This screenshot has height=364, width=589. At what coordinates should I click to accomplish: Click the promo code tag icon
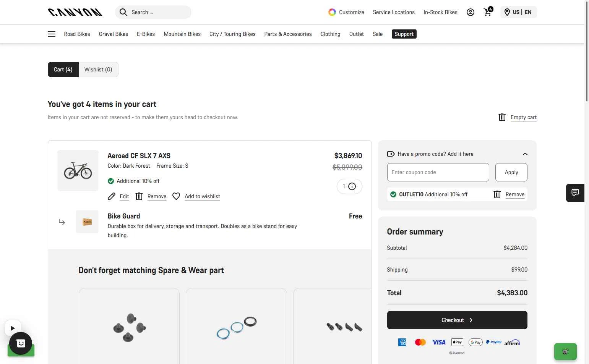[391, 154]
